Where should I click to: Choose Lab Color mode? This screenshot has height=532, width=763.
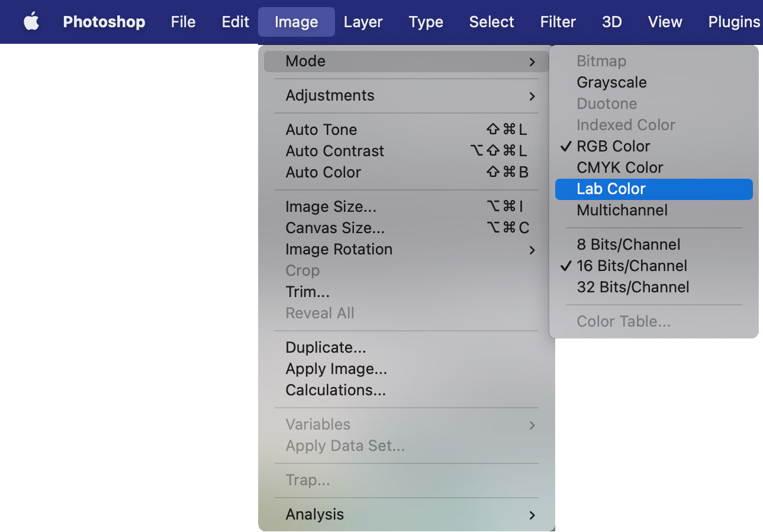point(611,189)
